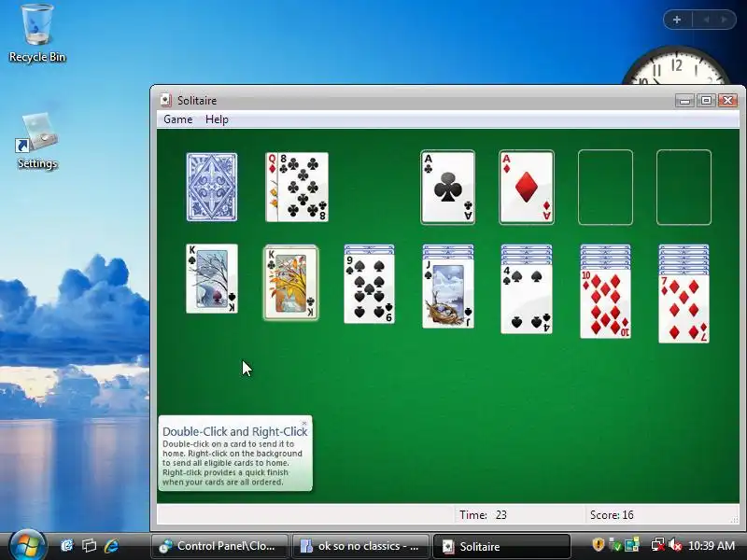Click the last empty foundation slot

(684, 188)
